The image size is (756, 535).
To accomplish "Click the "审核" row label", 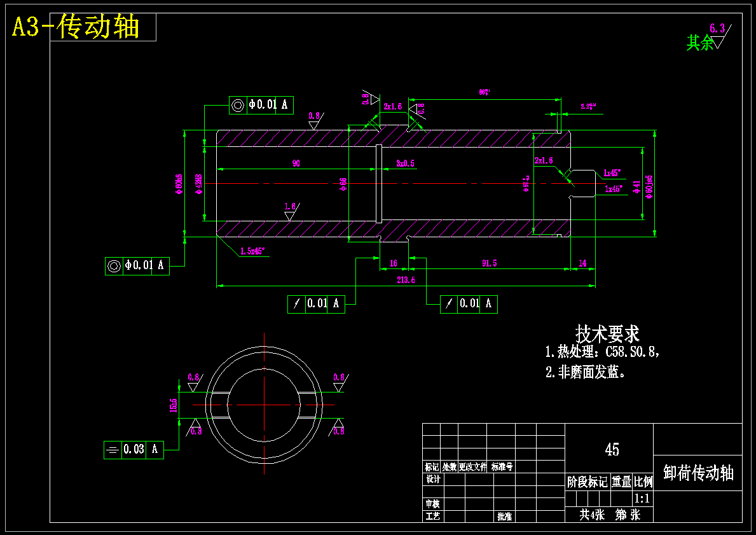I will [x=432, y=504].
